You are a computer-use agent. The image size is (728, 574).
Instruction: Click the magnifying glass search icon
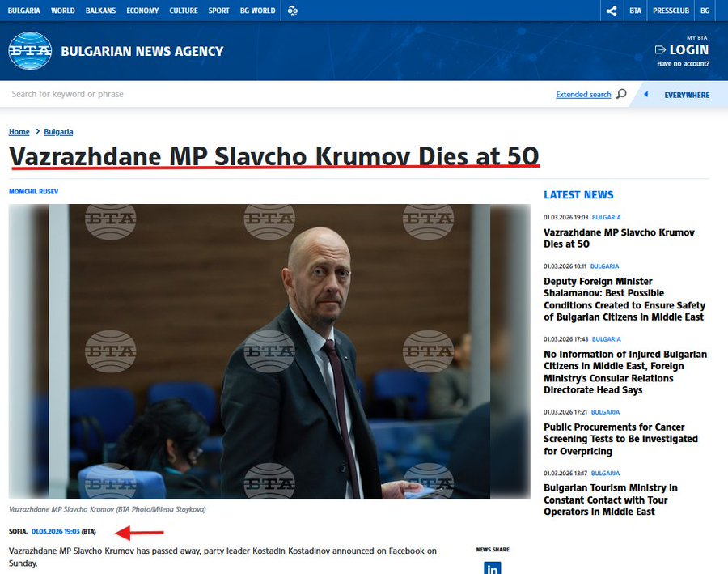pos(621,94)
